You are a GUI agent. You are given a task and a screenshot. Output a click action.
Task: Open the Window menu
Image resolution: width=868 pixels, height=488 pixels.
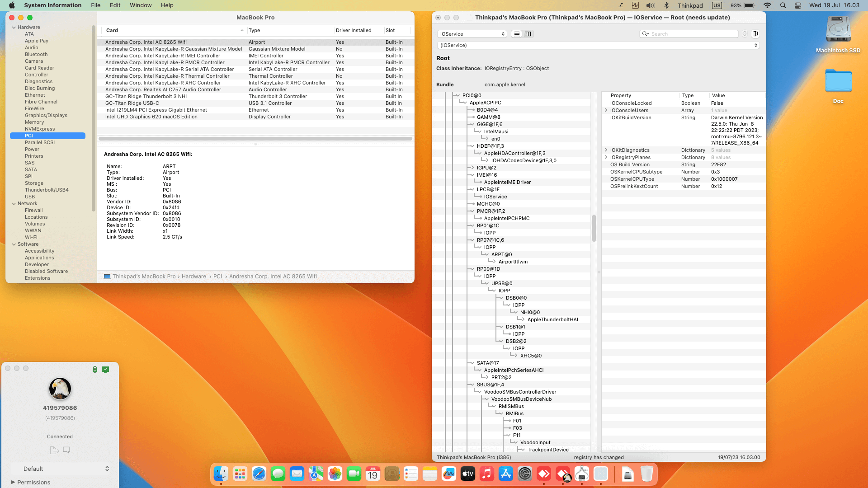[x=141, y=5]
